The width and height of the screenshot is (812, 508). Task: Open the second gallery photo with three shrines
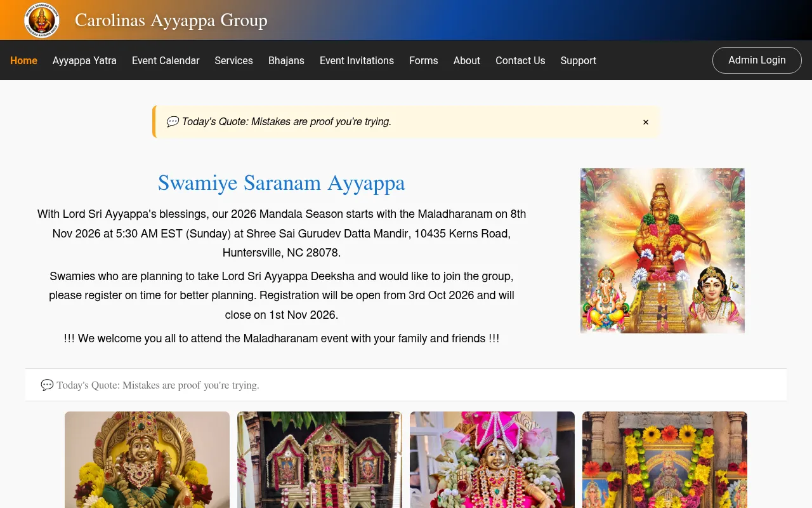click(320, 460)
